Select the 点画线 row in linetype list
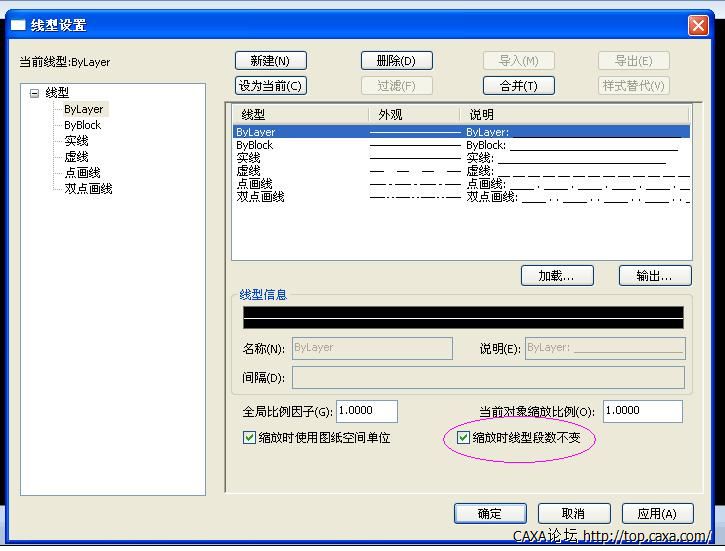The width and height of the screenshot is (725, 551). 254,184
